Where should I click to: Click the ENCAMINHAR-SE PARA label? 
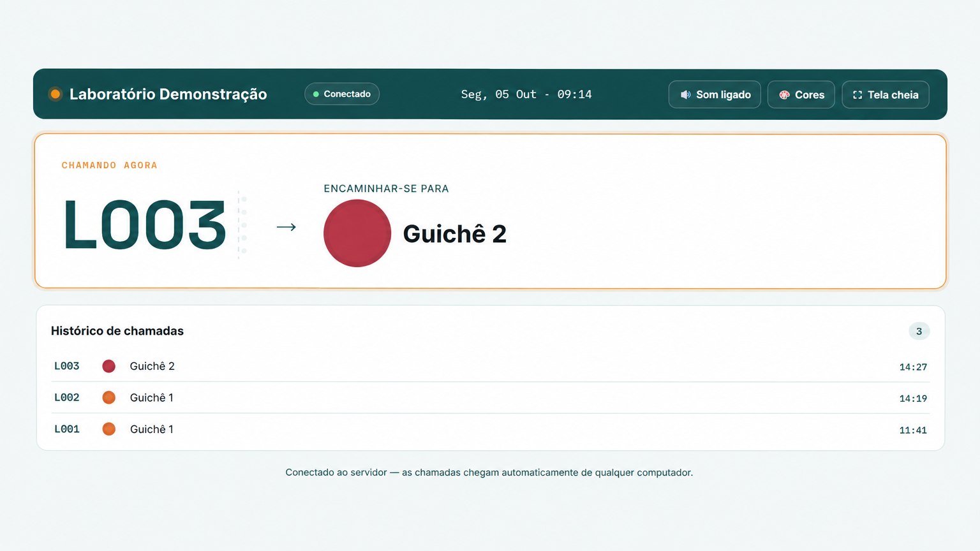point(386,189)
